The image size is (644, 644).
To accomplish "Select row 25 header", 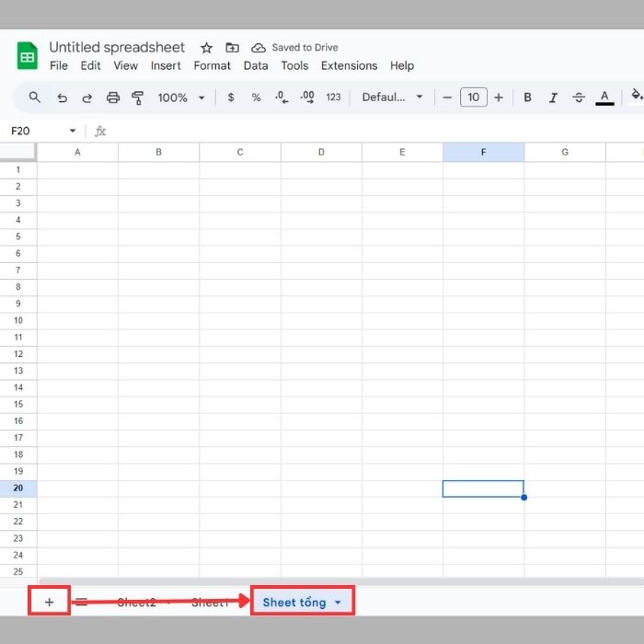I will pos(18,571).
